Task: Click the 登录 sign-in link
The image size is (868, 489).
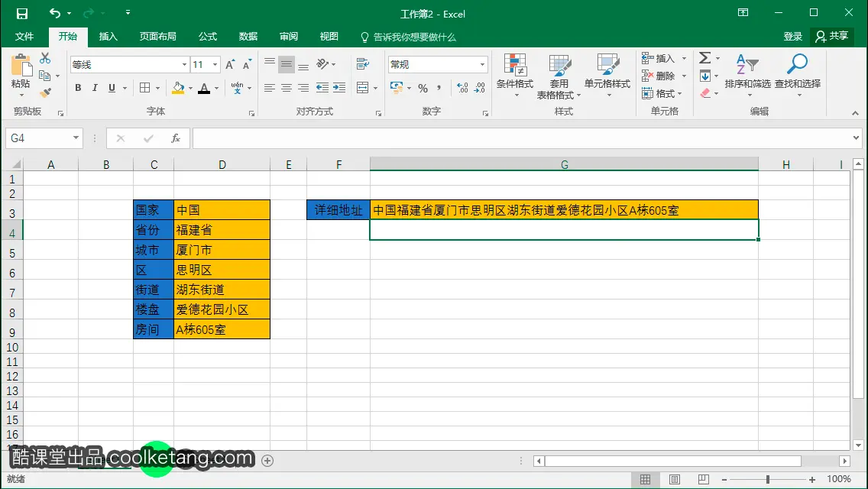Action: pos(792,37)
